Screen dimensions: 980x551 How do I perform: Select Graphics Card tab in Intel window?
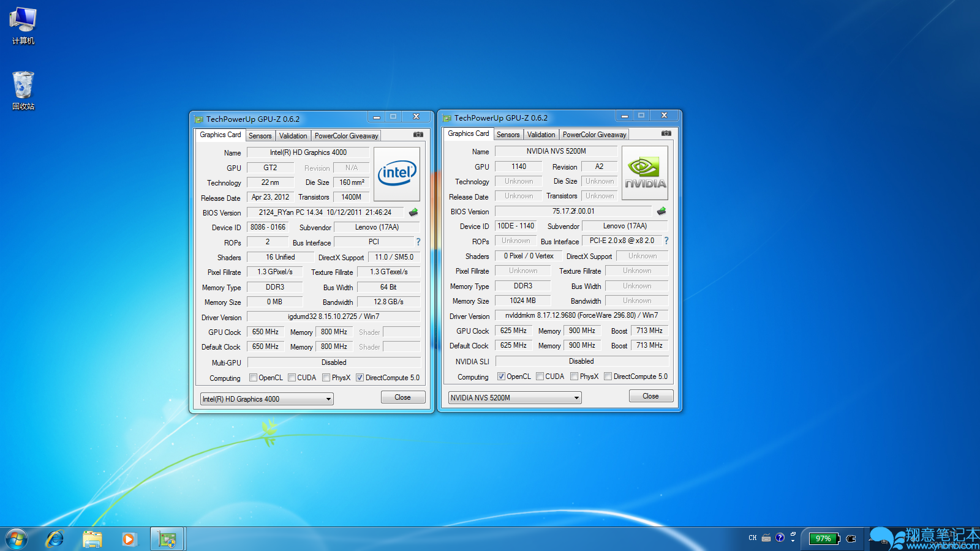pos(221,135)
